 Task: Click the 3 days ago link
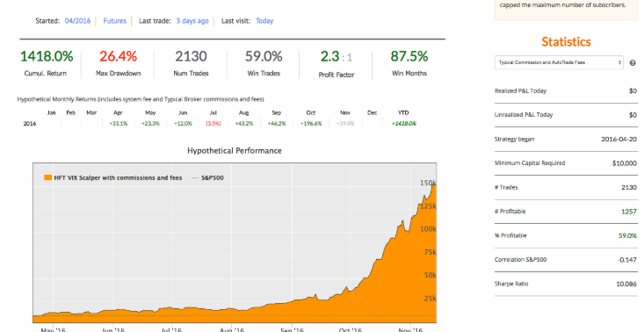[192, 21]
